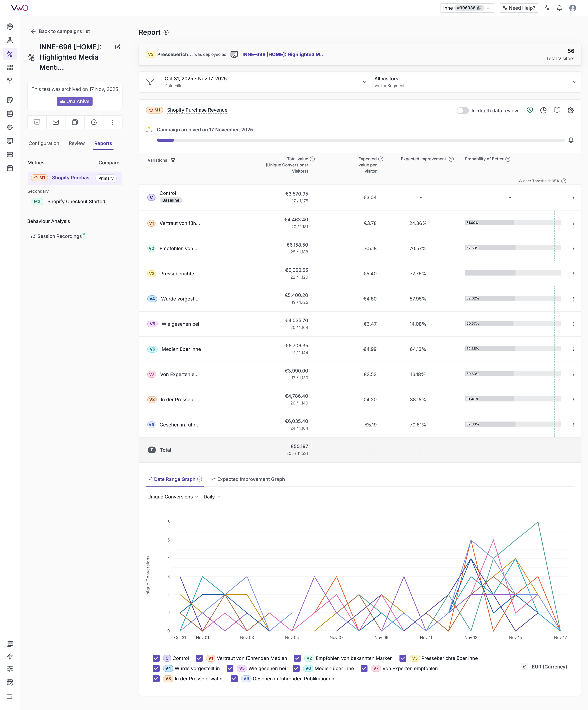Click the campaign progress bar
The width and height of the screenshot is (588, 710).
[360, 140]
